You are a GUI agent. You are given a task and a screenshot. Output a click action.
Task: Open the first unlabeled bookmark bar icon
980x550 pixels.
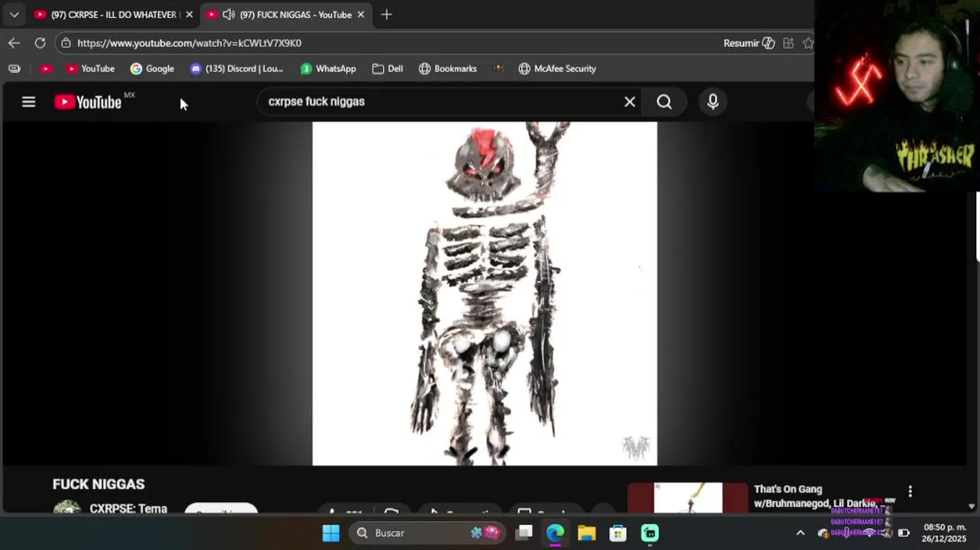[x=14, y=69]
